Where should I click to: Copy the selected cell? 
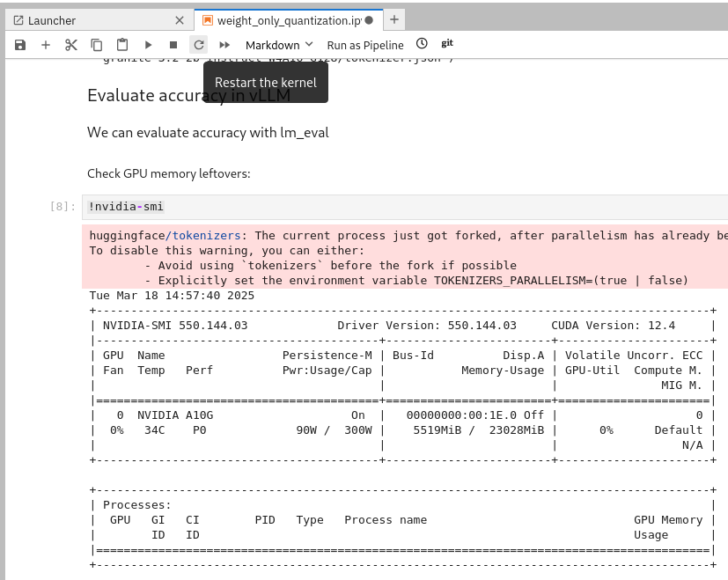tap(97, 45)
